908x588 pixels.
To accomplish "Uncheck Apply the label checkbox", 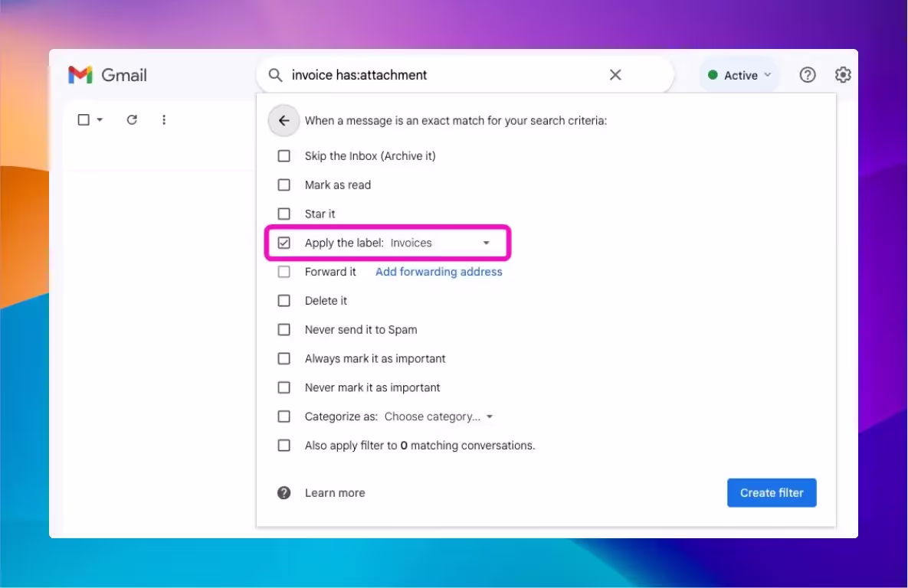I will click(x=284, y=243).
